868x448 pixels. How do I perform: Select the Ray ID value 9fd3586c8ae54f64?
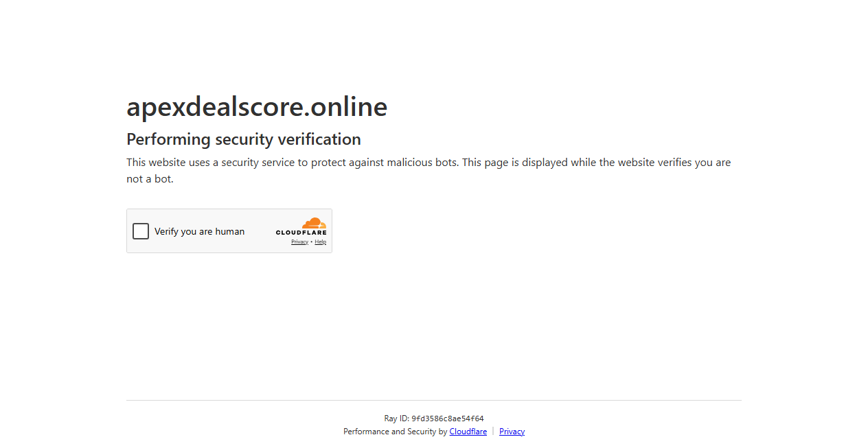tap(448, 418)
